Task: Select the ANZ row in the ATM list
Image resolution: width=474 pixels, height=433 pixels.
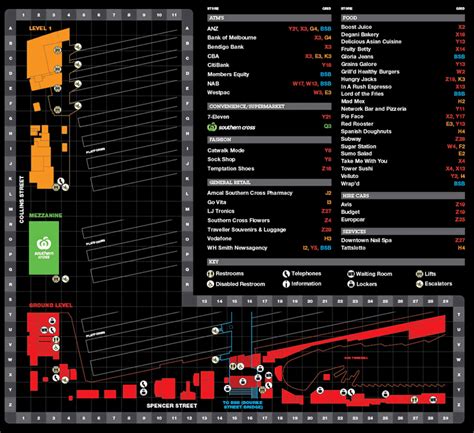Action: pyautogui.click(x=269, y=29)
